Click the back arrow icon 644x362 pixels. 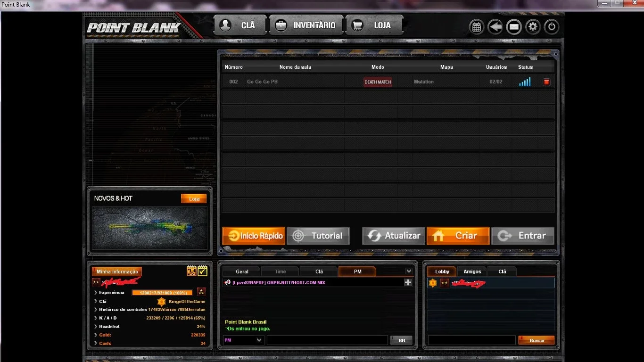pyautogui.click(x=495, y=27)
